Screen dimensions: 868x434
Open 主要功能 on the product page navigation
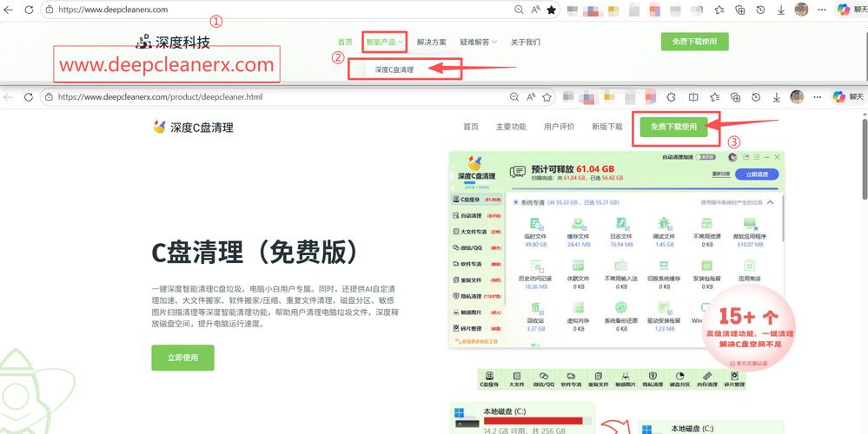coord(511,127)
